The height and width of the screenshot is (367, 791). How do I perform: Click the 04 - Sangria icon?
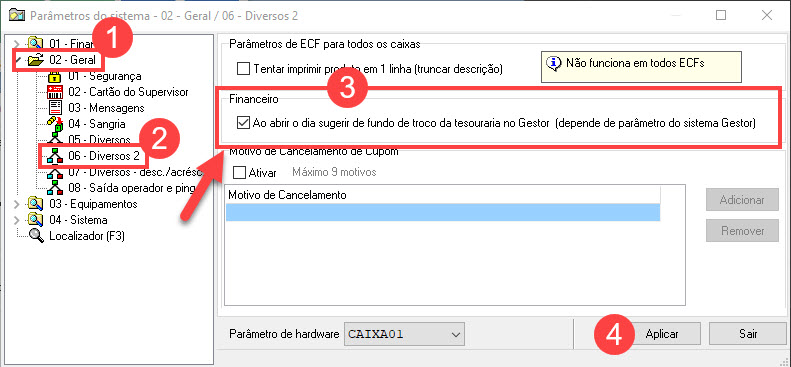(x=54, y=124)
